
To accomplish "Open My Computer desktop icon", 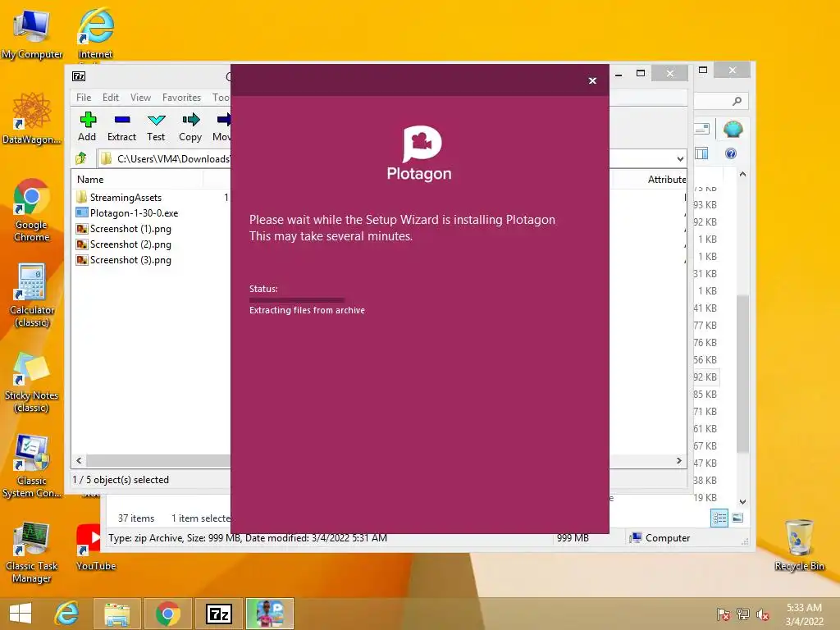I will click(32, 34).
